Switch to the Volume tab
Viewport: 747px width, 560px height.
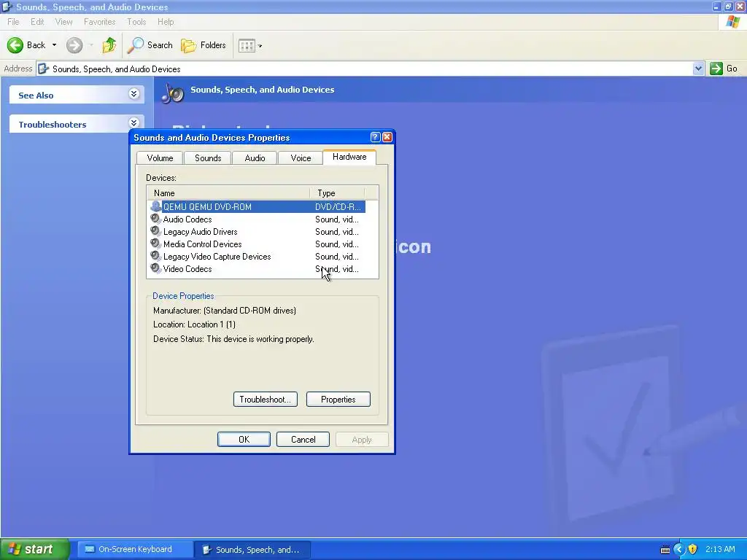pyautogui.click(x=160, y=158)
